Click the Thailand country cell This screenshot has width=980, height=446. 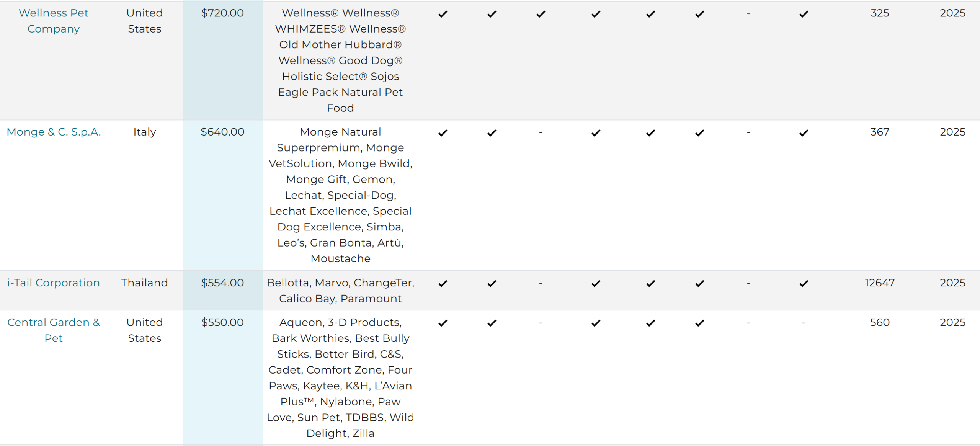(145, 283)
